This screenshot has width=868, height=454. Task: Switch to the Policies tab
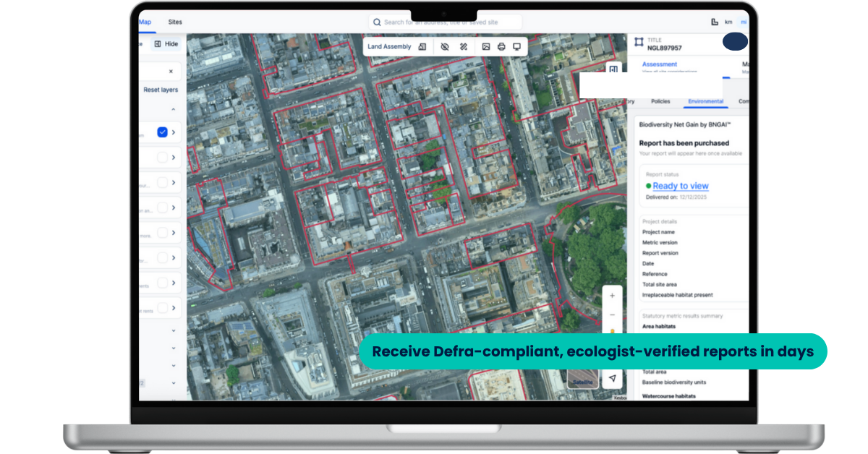[x=660, y=102]
